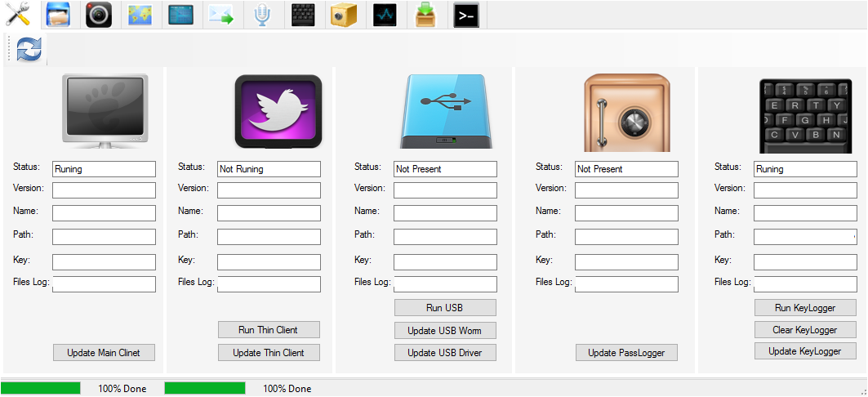Click the envelope with green arrow icon

coord(220,15)
